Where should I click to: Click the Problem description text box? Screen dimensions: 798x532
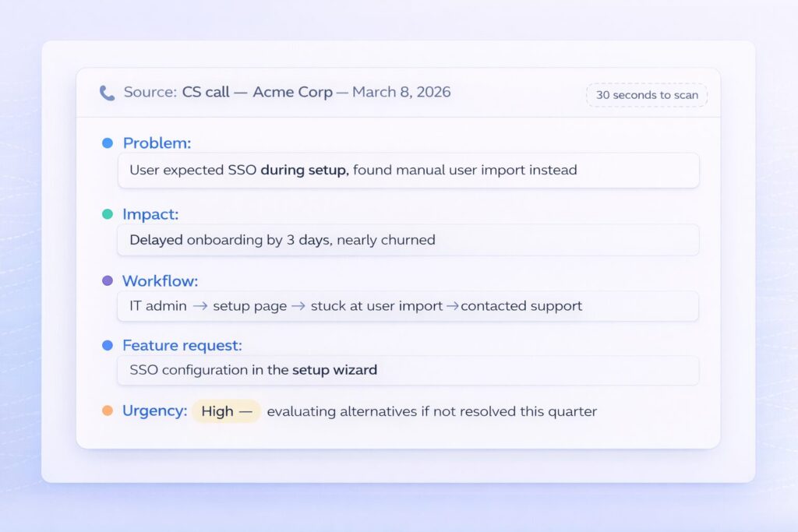point(408,170)
